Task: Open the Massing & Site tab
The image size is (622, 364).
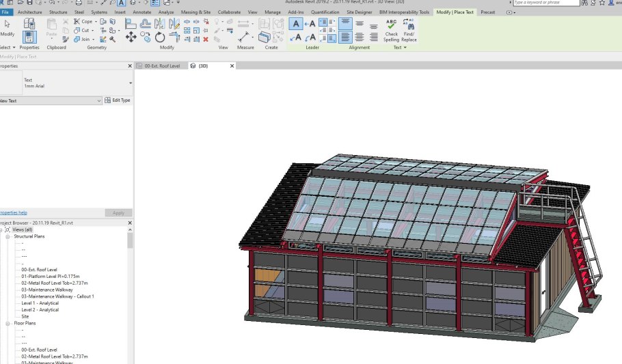Action: tap(195, 12)
